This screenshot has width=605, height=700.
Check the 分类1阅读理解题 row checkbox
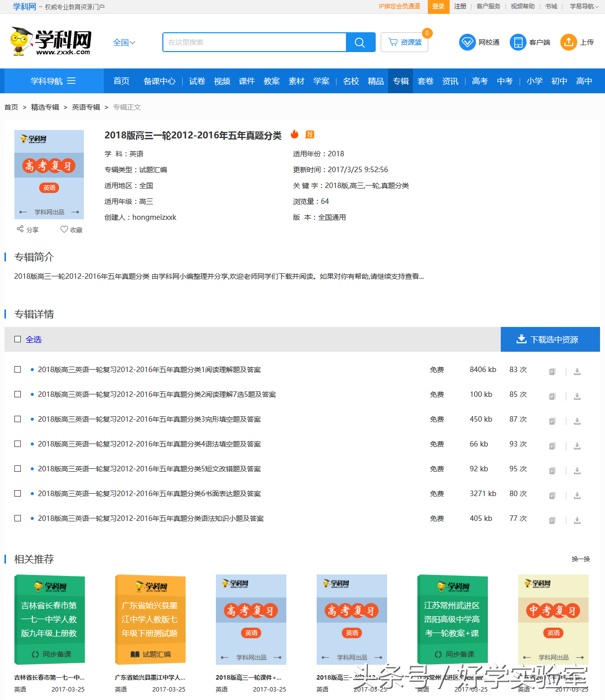(18, 370)
